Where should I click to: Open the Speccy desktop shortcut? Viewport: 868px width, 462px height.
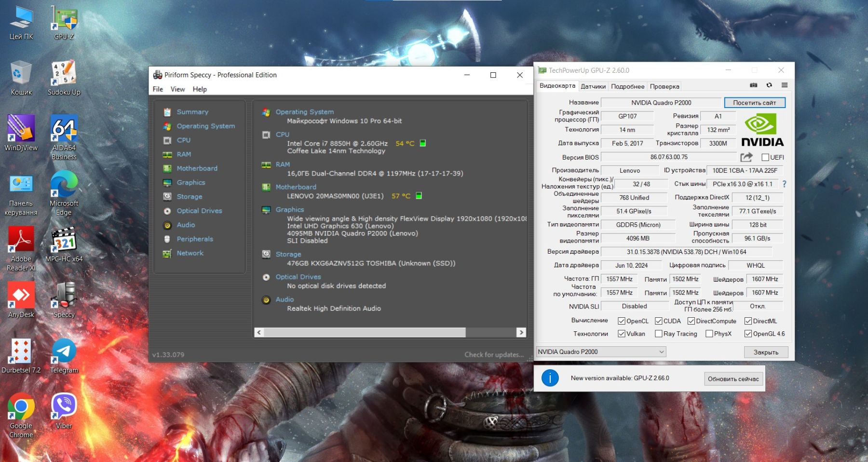click(x=64, y=300)
